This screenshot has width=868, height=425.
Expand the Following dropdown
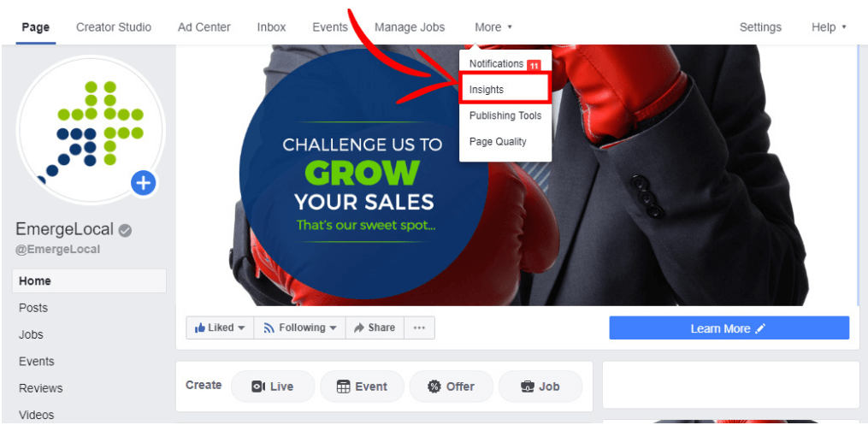[300, 328]
